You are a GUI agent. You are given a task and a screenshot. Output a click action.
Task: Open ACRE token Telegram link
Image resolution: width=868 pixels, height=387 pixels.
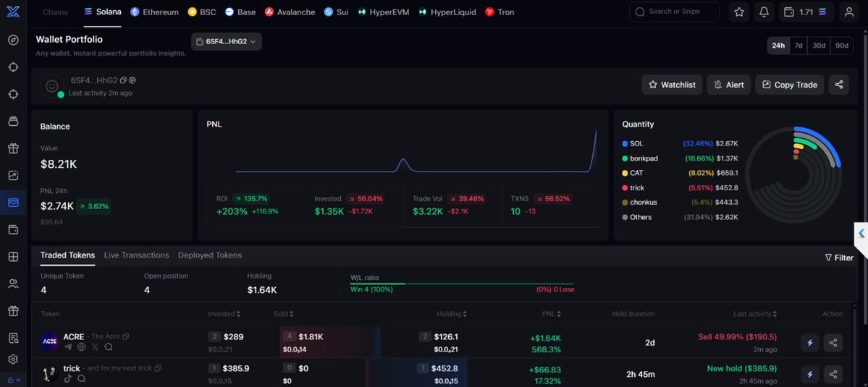68,347
